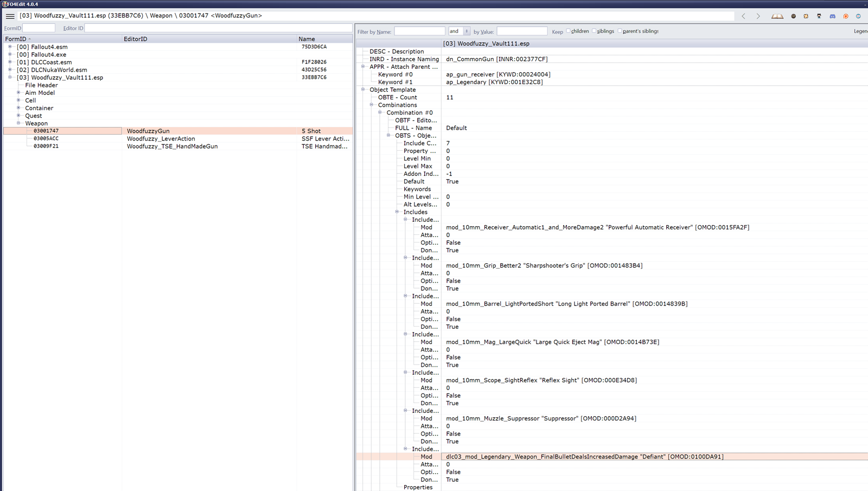This screenshot has height=491, width=868.
Task: Focus the by Value filter field
Action: click(x=522, y=31)
